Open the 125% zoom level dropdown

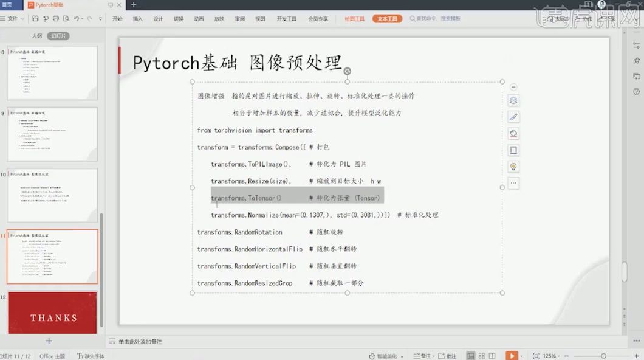coord(551,356)
